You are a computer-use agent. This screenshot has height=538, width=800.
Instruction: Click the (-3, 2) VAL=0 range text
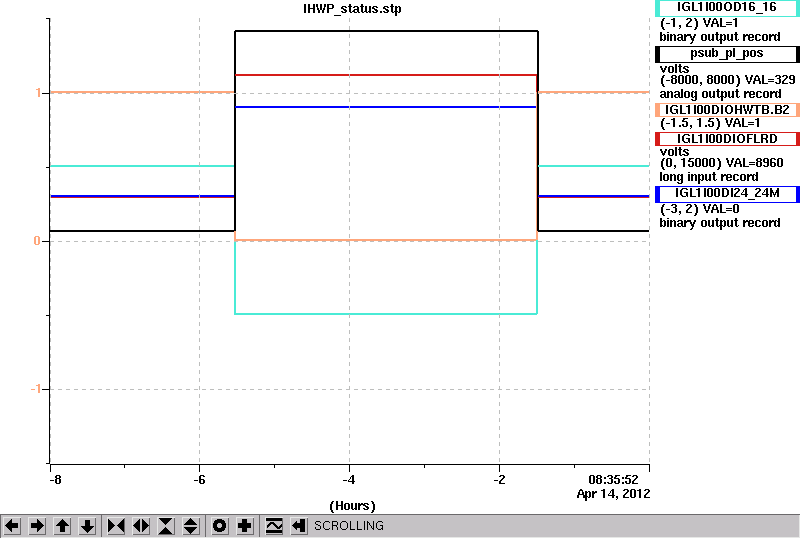(699, 209)
